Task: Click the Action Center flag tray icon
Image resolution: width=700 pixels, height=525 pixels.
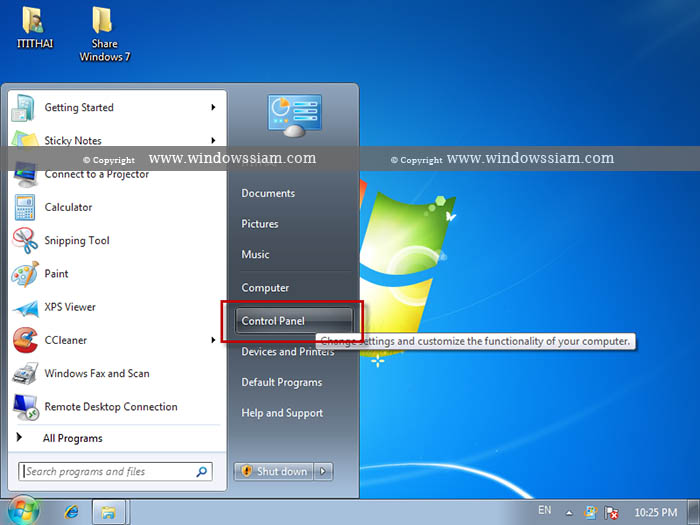Action: (x=611, y=512)
